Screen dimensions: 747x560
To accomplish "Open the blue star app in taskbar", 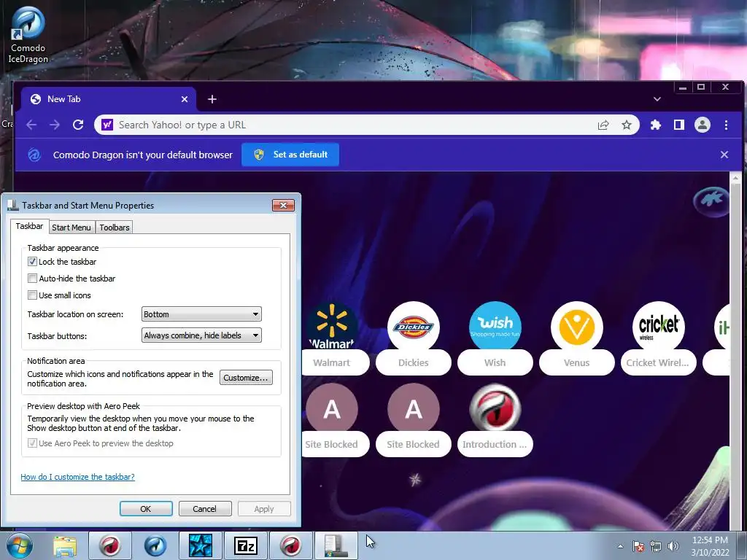I will 201,545.
